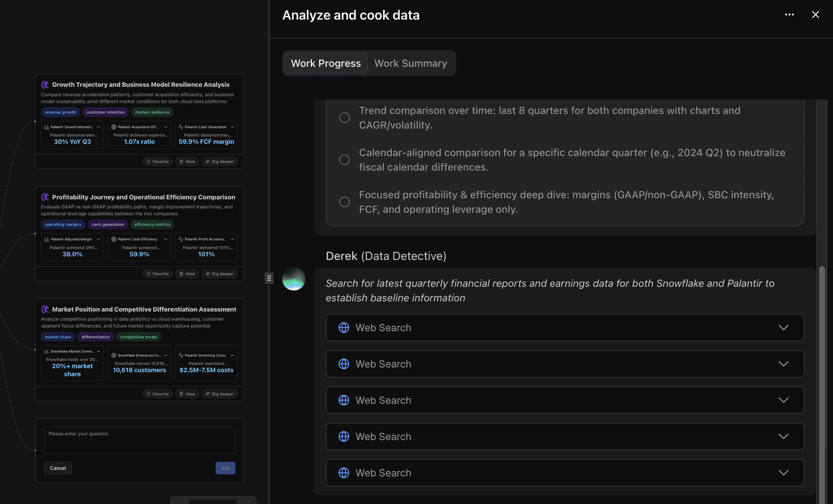833x504 pixels.
Task: Click Derek the Data Detective avatar
Action: (x=293, y=279)
